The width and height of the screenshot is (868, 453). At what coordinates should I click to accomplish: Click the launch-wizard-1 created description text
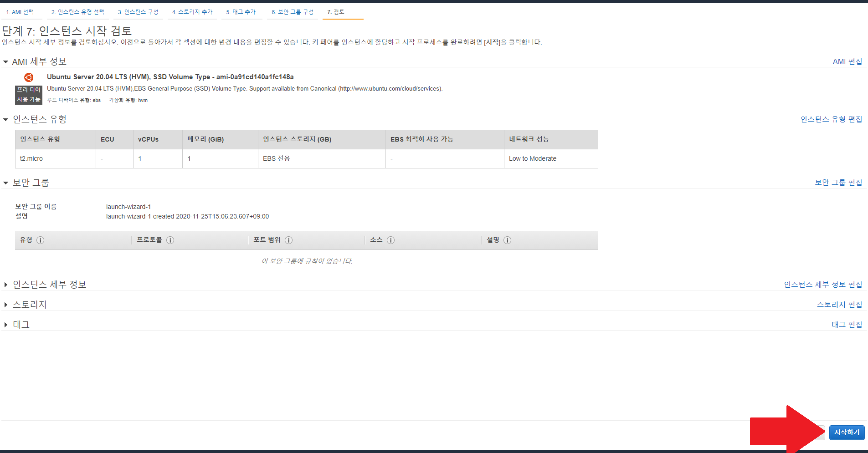pos(188,216)
